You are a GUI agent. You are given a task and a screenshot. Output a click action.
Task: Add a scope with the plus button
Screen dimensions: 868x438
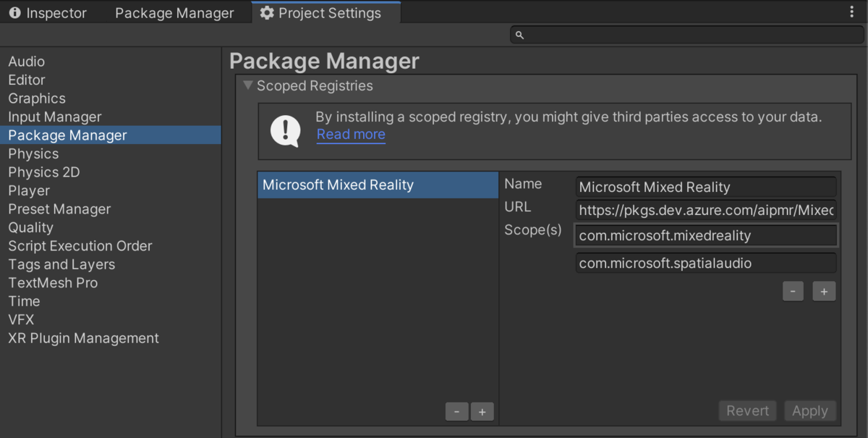pyautogui.click(x=824, y=291)
